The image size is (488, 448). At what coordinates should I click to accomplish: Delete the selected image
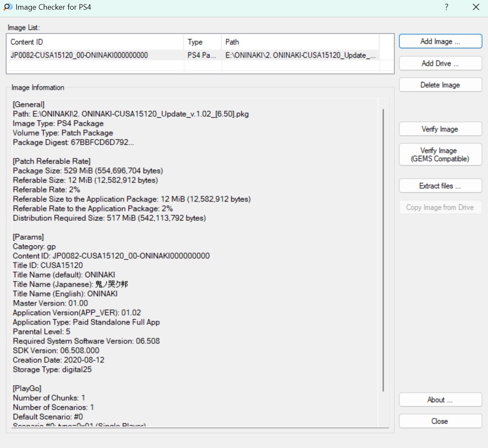coord(440,85)
